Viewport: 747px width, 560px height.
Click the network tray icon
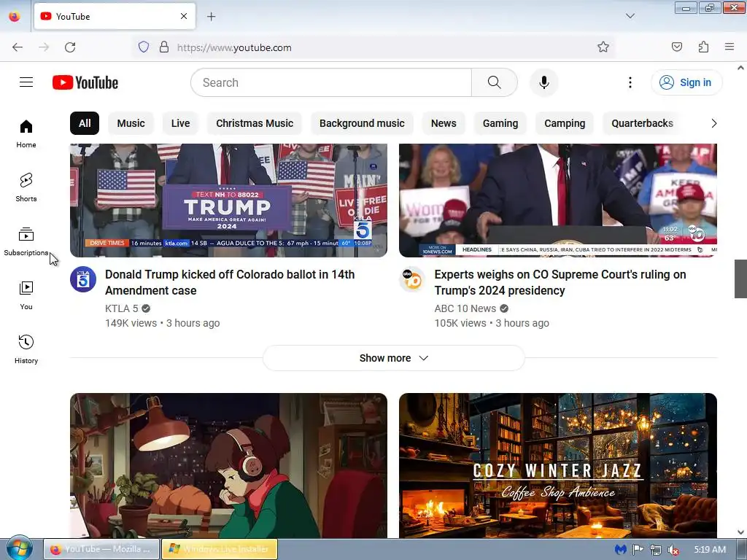[656, 550]
